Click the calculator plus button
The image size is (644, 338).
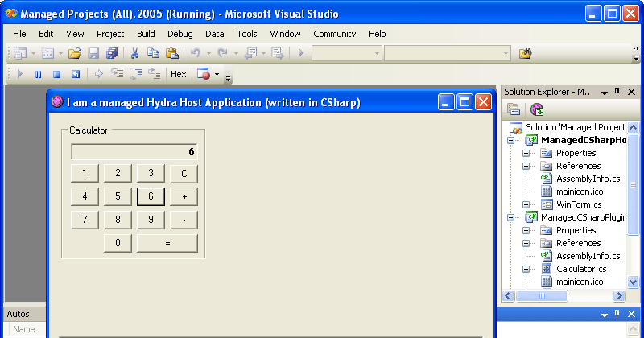tap(184, 196)
